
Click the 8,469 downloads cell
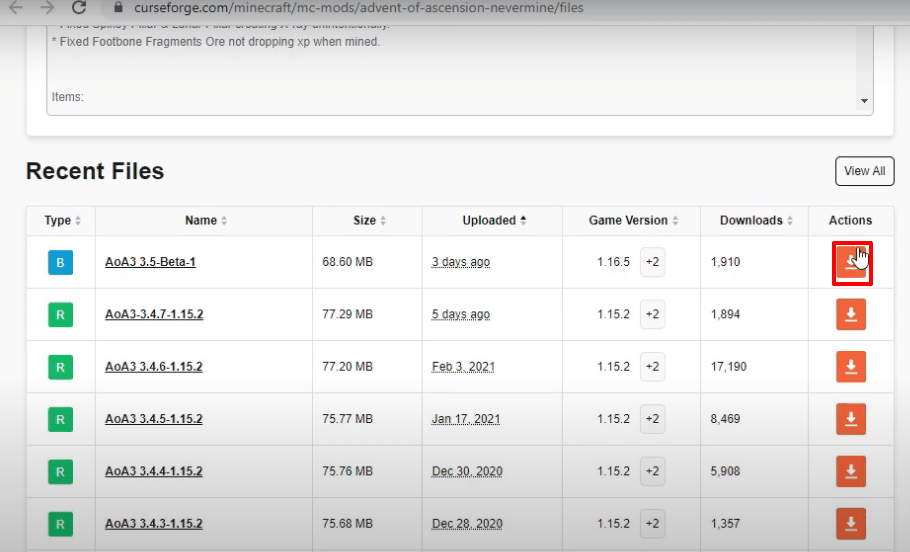(x=725, y=418)
